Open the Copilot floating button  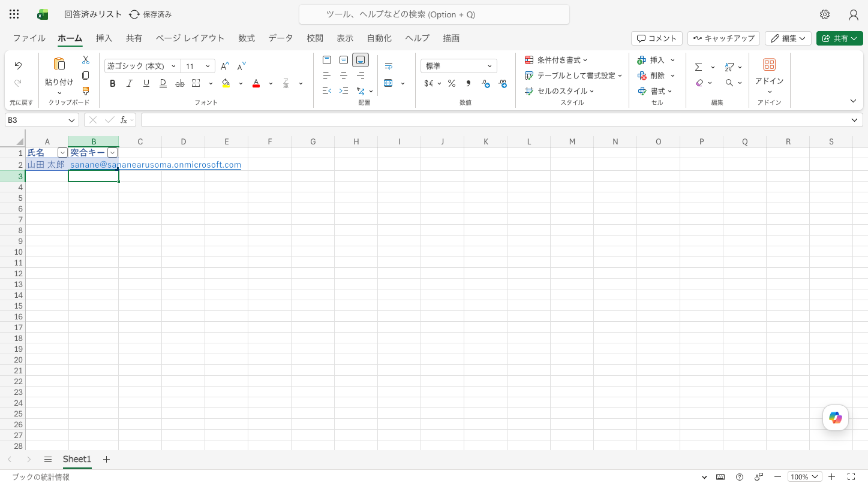(836, 418)
